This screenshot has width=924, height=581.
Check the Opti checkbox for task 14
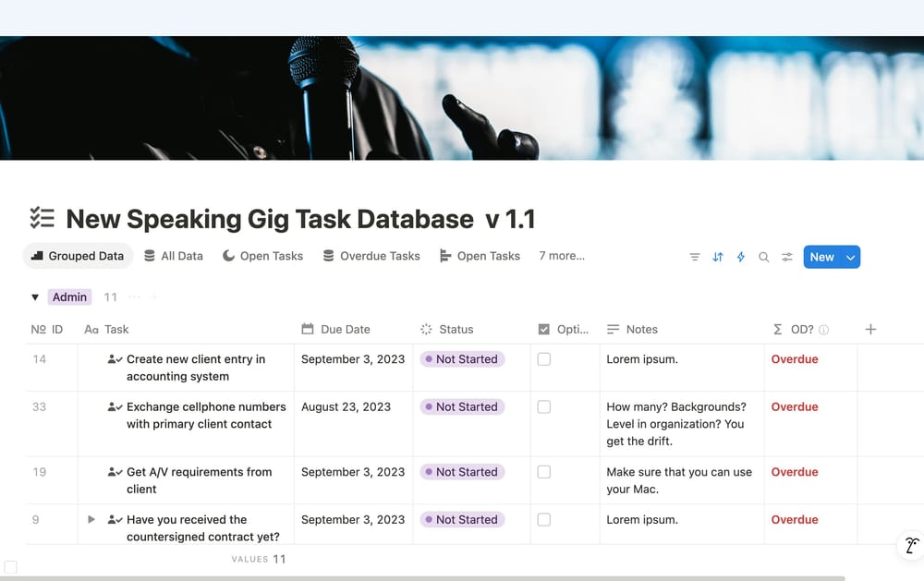[544, 359]
